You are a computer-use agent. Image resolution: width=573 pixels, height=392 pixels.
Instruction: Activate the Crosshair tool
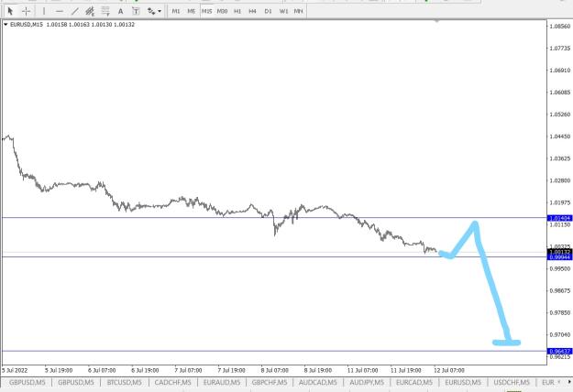click(26, 11)
